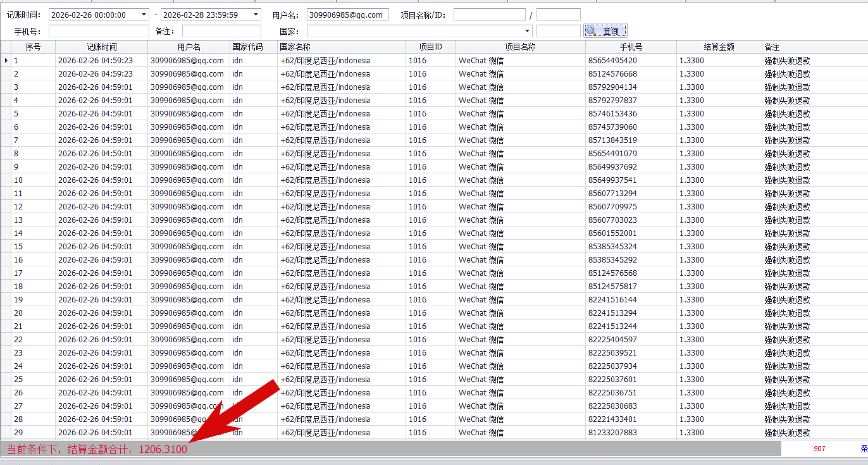Select phone number 85385345292 cell
Image resolution: width=868 pixels, height=465 pixels.
631,260
